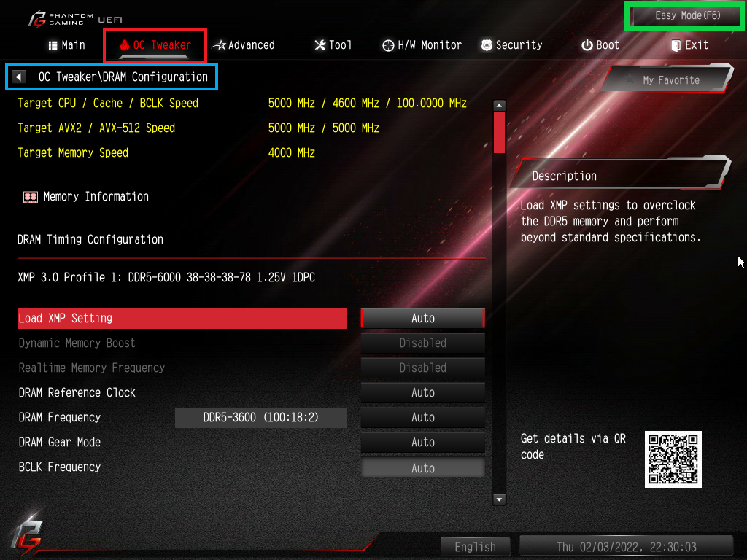Image resolution: width=747 pixels, height=560 pixels.
Task: Click the Tool tab wrench icon
Action: click(x=320, y=45)
